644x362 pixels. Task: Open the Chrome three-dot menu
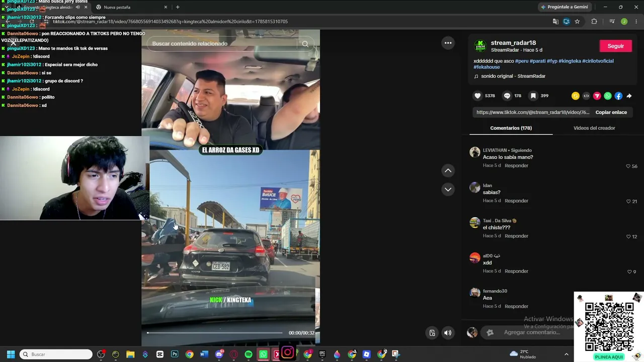tap(636, 22)
